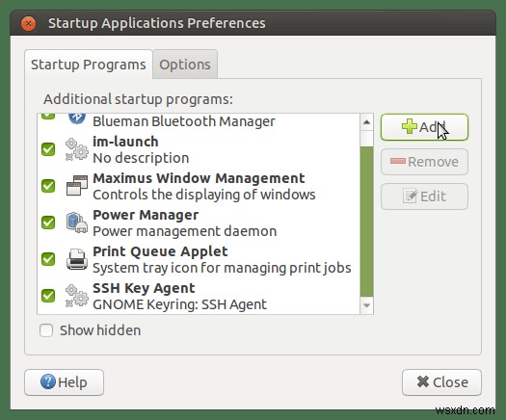Click the Print Queue Applet printer icon
The image size is (506, 420).
tap(77, 259)
